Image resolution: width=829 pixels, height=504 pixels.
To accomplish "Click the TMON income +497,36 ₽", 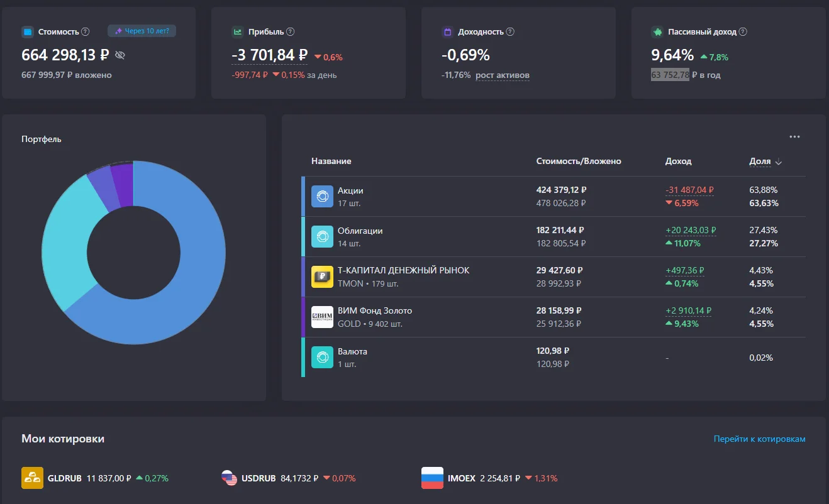I will pos(685,270).
